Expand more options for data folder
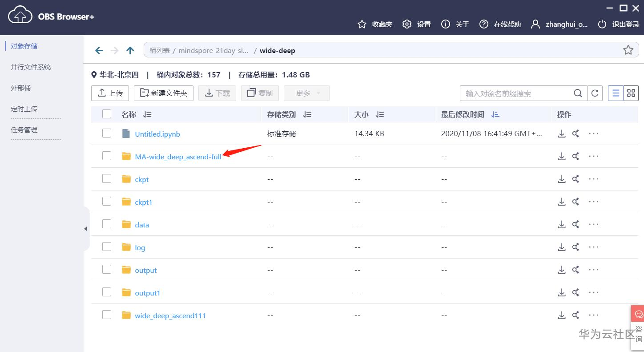Screen dimensions: 644x352 tap(594, 224)
